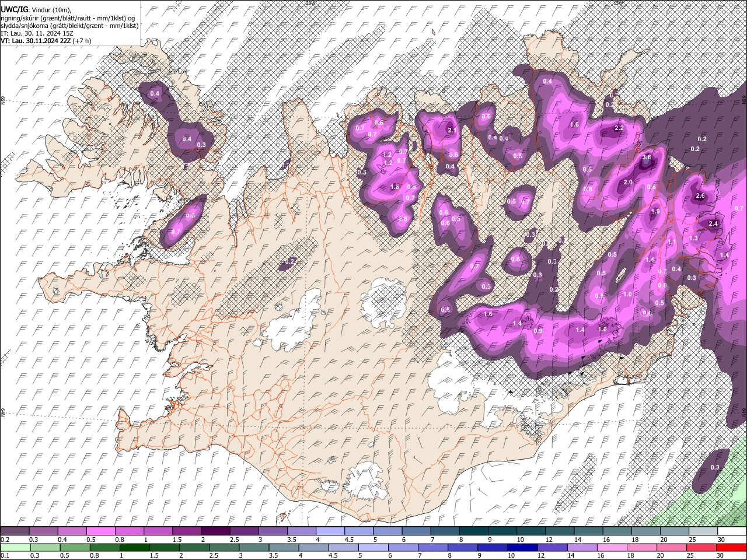Click the 1.0 snowfall value on the map
This screenshot has width=747, height=560.
tap(627, 295)
